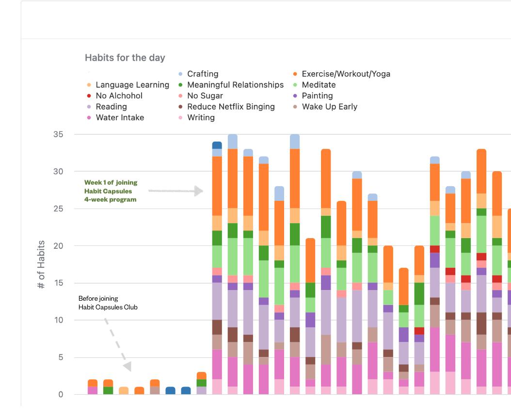The image size is (511, 420).
Task: Click the 15 y-axis tick label
Action: tap(59, 283)
